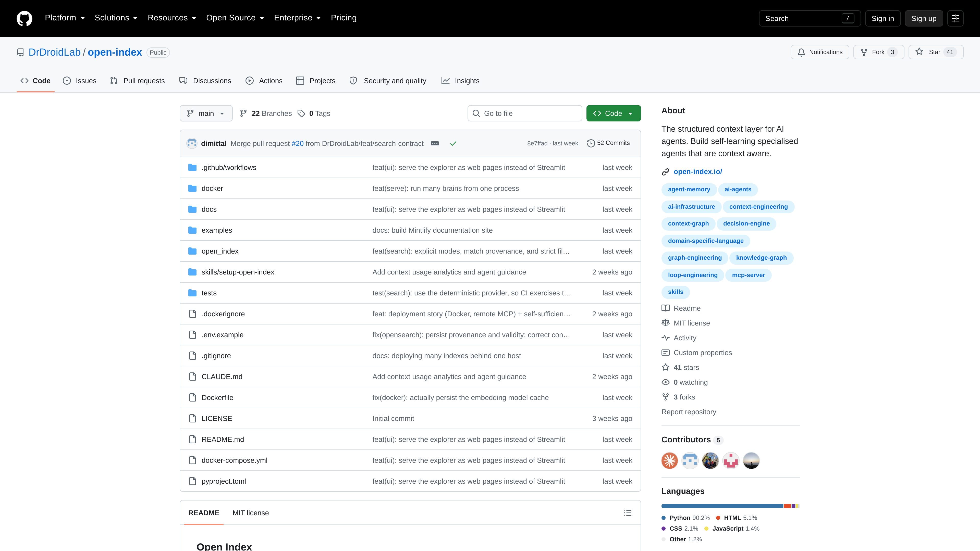Click the tests folder icon
980x551 pixels.
[192, 293]
